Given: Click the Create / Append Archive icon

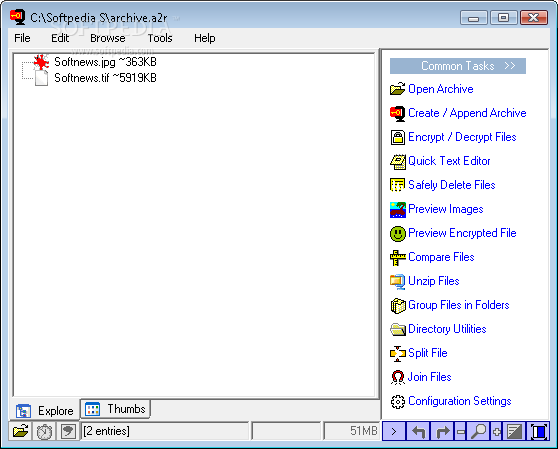Looking at the screenshot, I should click(x=397, y=113).
